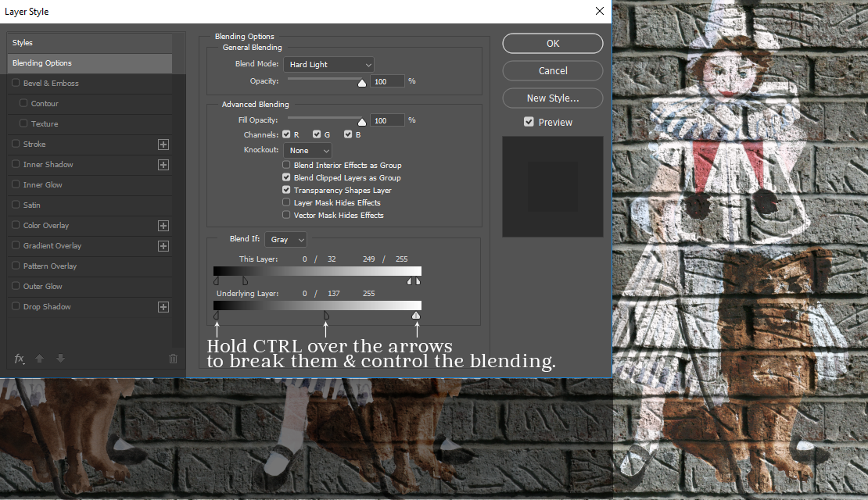Open the Satin settings row
868x500 pixels.
tap(90, 205)
